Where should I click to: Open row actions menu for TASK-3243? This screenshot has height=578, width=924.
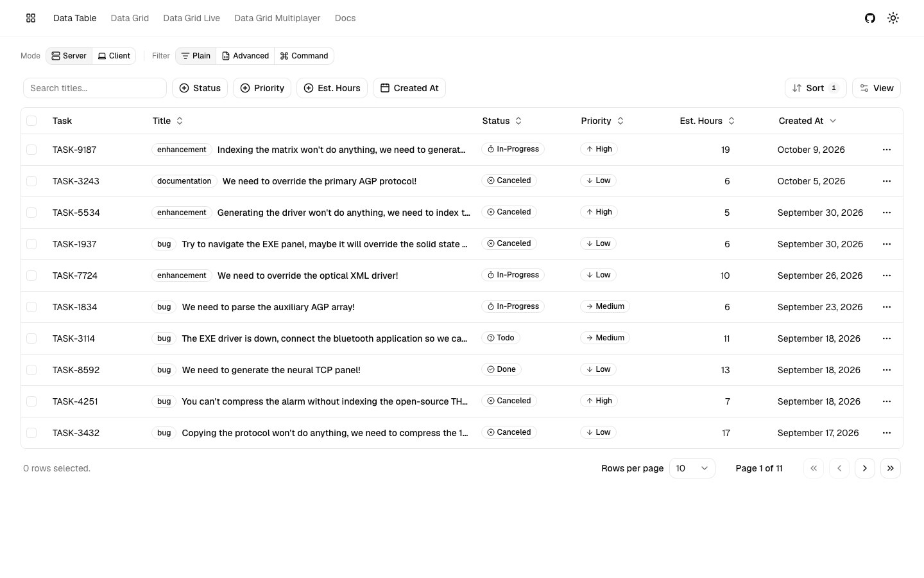[887, 181]
